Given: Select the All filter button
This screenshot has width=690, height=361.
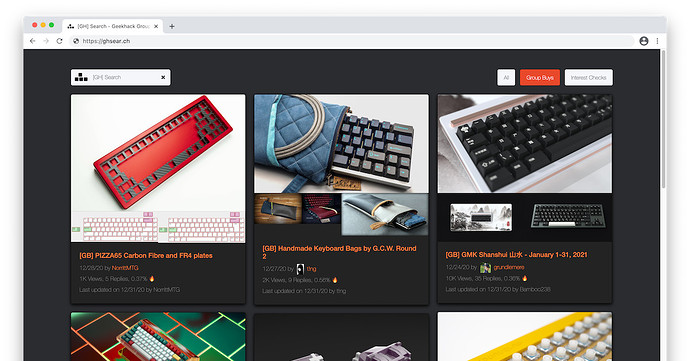Looking at the screenshot, I should coord(506,77).
